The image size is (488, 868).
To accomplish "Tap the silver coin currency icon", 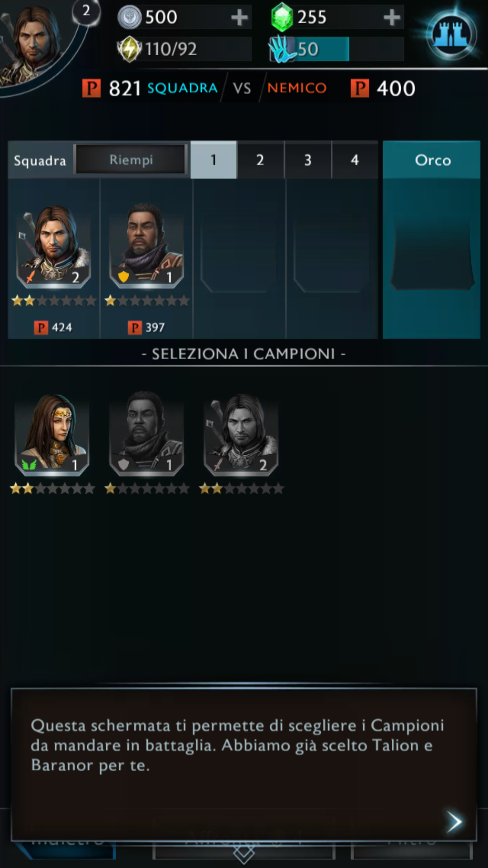I will (129, 17).
